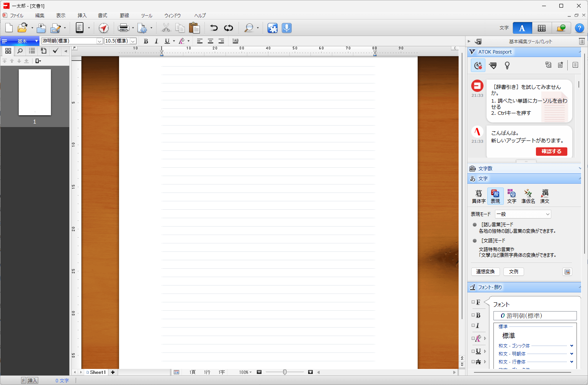The width and height of the screenshot is (588, 385).
Task: Open the 10.5 font size dropdown
Action: pos(133,41)
